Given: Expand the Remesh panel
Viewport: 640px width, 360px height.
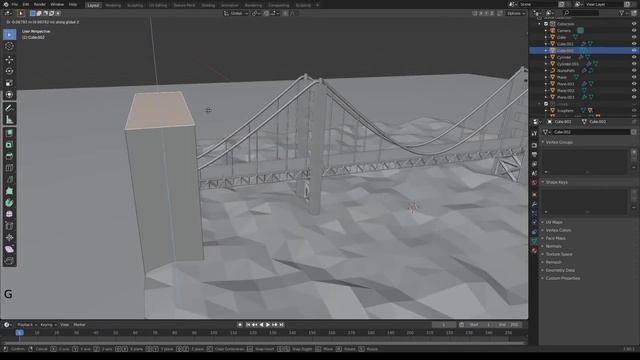Looking at the screenshot, I should point(553,262).
